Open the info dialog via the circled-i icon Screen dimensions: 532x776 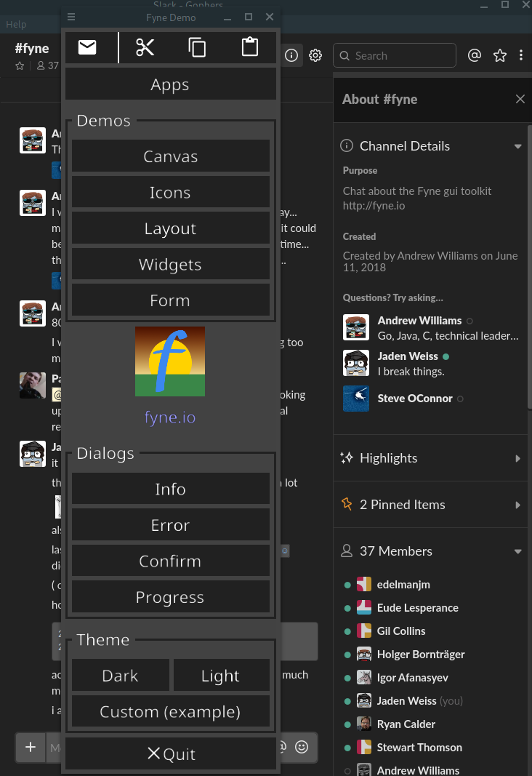click(x=291, y=55)
